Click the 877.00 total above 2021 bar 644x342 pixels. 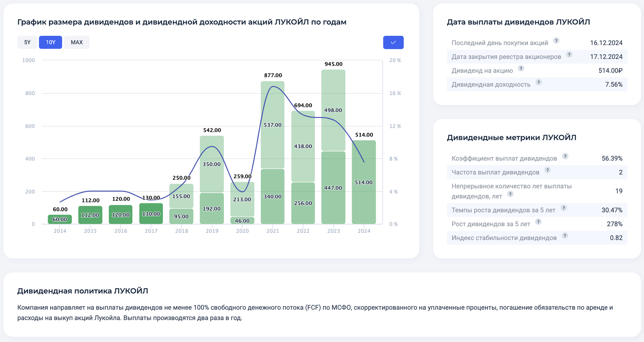[x=273, y=76]
